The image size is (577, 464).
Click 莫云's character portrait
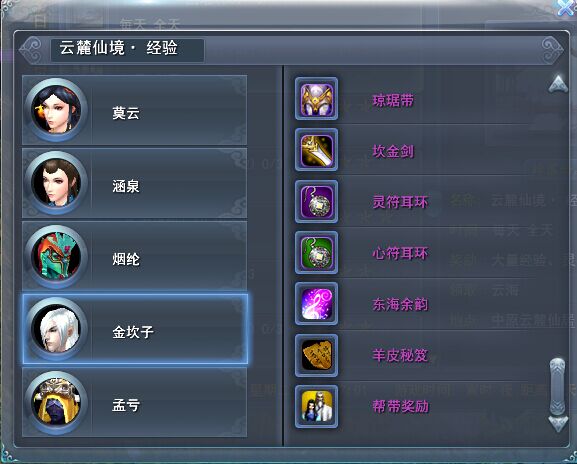(56, 110)
